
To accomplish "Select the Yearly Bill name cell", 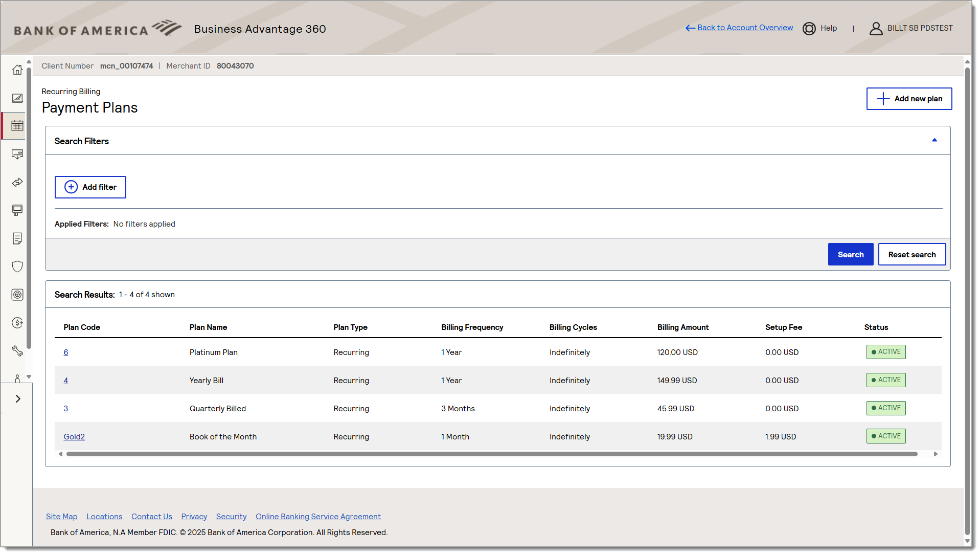I will pos(207,381).
